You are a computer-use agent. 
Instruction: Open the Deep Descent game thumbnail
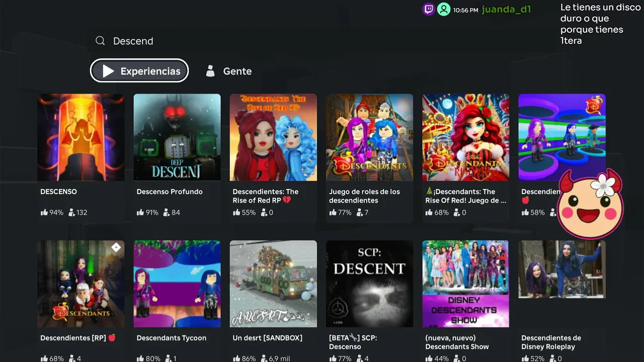pos(177,137)
